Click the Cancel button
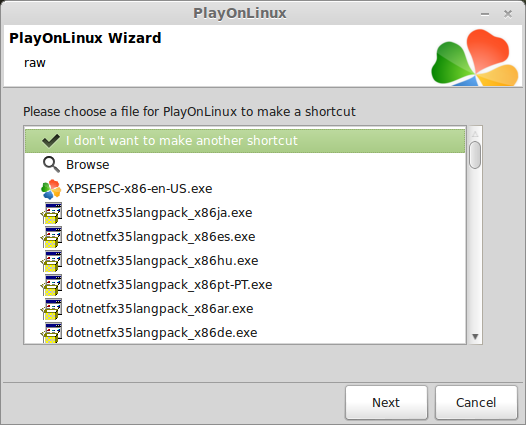526x425 pixels. click(476, 403)
